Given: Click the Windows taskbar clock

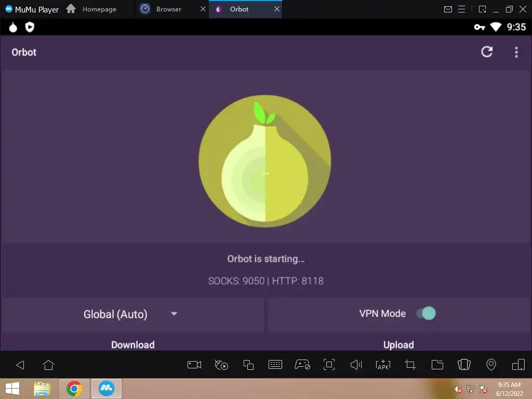Looking at the screenshot, I should tap(509, 389).
